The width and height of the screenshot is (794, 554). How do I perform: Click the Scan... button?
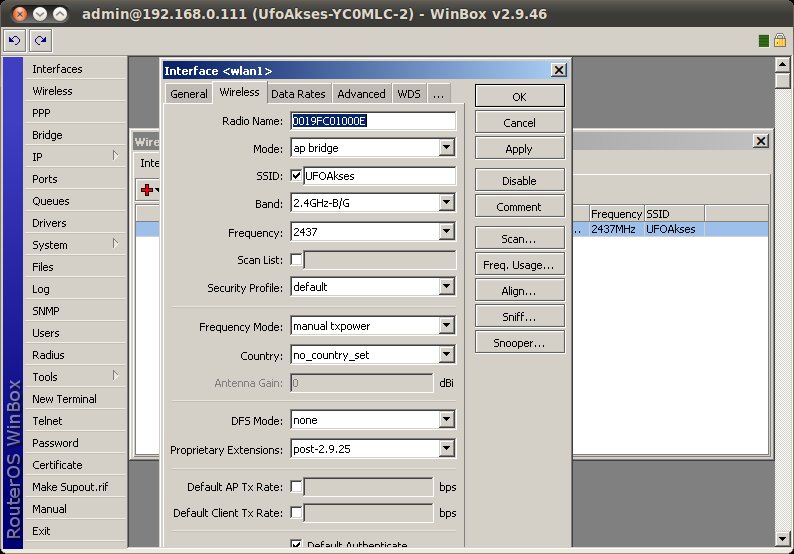click(519, 240)
